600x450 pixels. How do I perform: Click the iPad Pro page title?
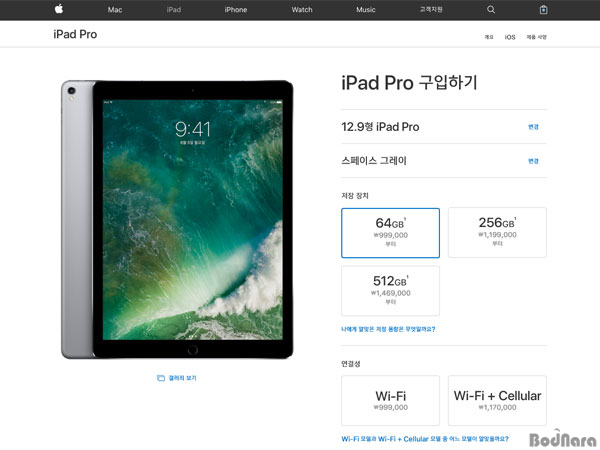[75, 34]
